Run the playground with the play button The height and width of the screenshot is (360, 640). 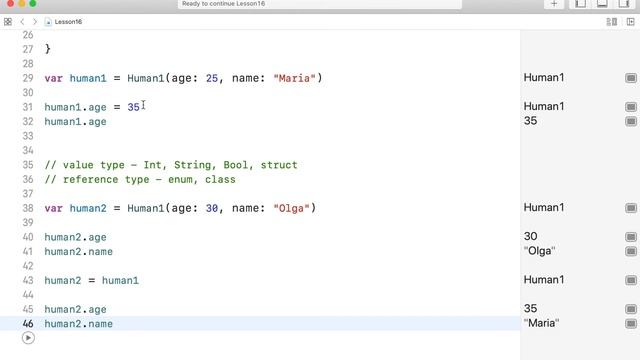[28, 338]
